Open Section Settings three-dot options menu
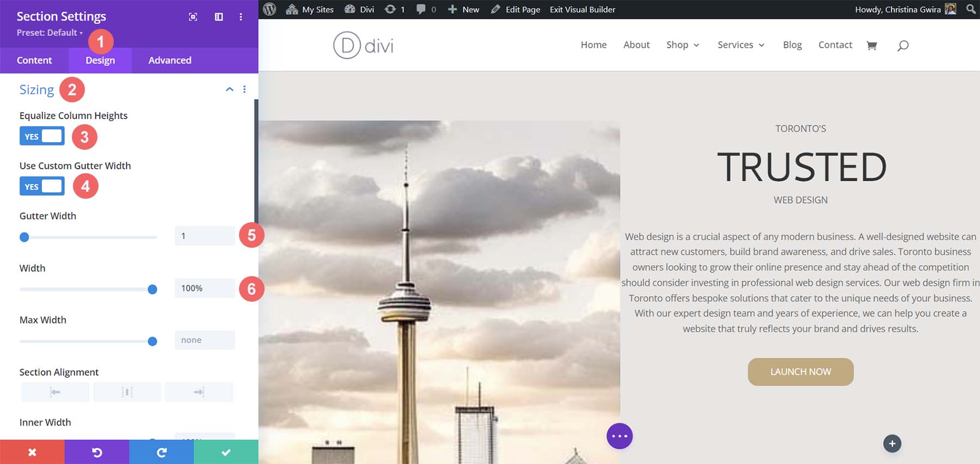Viewport: 980px width, 464px height. (241, 17)
